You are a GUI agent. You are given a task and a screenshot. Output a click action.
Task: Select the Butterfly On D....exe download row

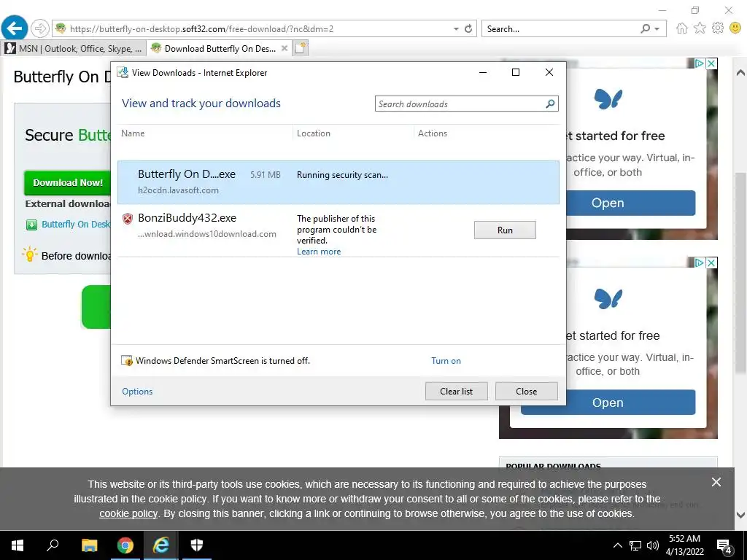338,182
